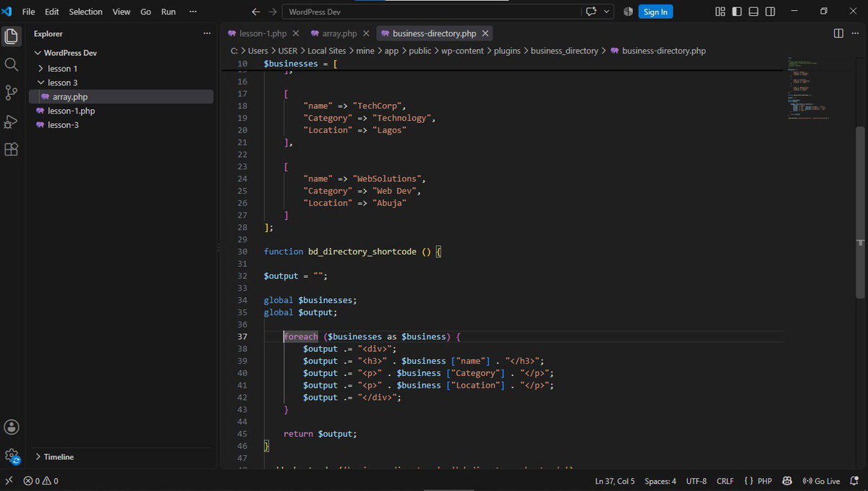Open the overflow menu ellipsis after Run
The width and height of the screenshot is (868, 491).
click(192, 12)
